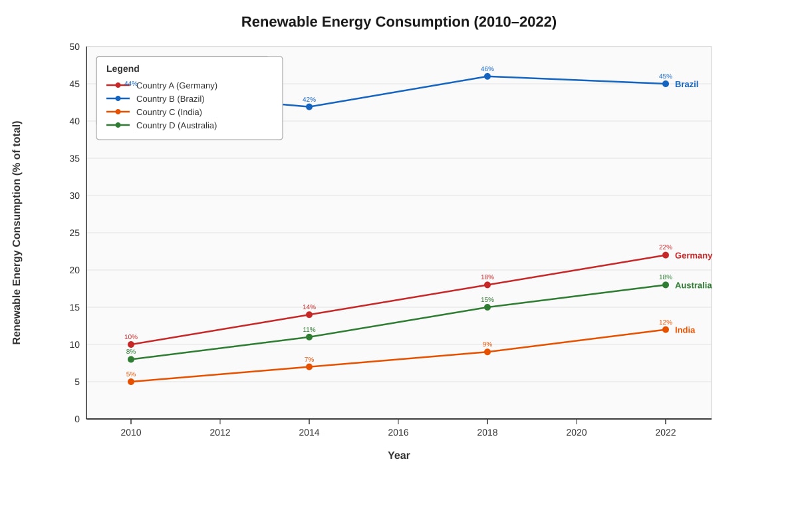The height and width of the screenshot is (532, 798).
Task: Click the y-axis tick label 20
Action: [x=74, y=270]
